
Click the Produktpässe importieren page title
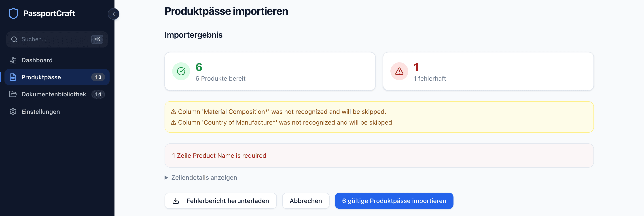tap(226, 11)
